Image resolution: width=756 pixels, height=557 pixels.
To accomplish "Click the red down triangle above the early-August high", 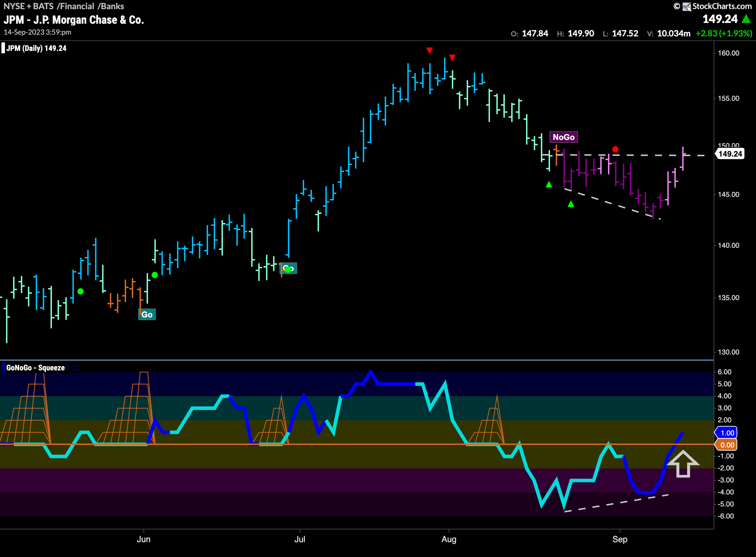I will coord(452,58).
